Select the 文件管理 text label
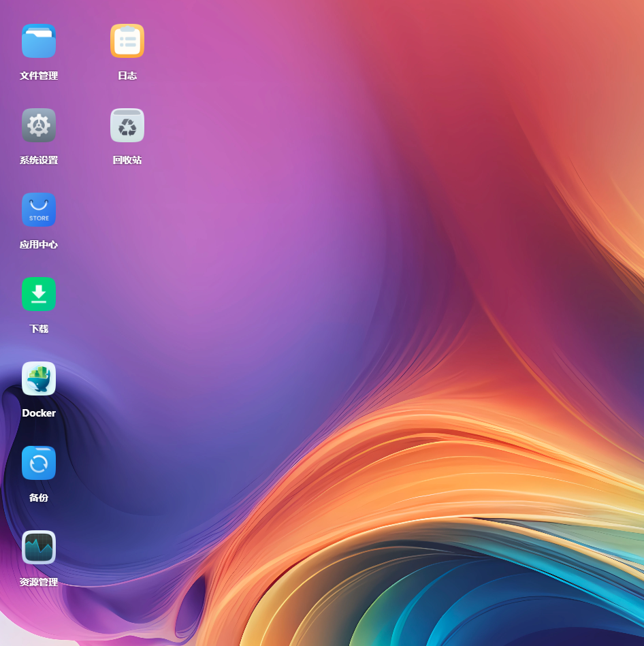Viewport: 644px width, 646px height. click(39, 76)
